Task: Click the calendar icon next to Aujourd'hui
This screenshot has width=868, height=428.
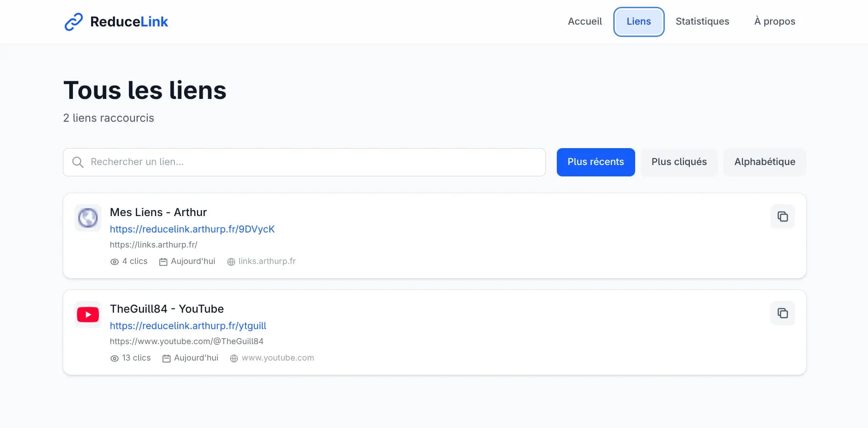Action: coord(163,261)
